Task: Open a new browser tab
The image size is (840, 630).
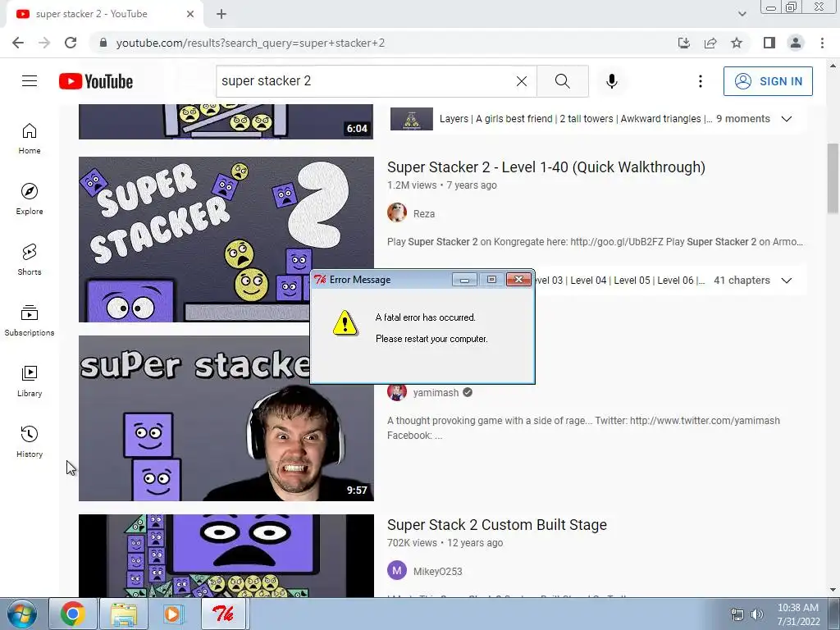Action: tap(221, 14)
